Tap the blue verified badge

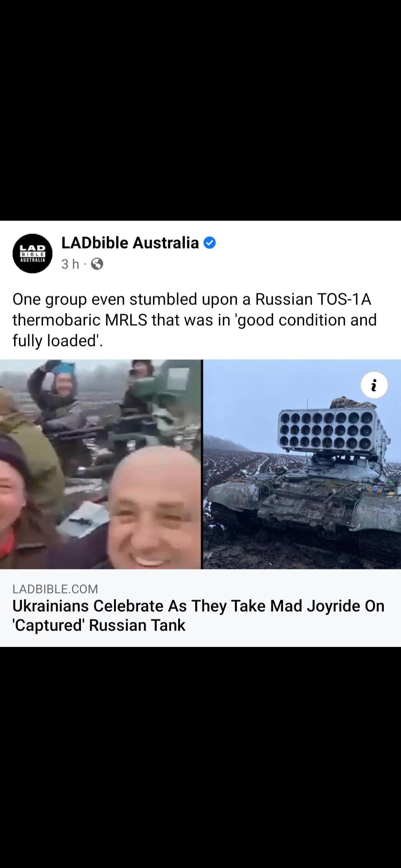[x=210, y=243]
